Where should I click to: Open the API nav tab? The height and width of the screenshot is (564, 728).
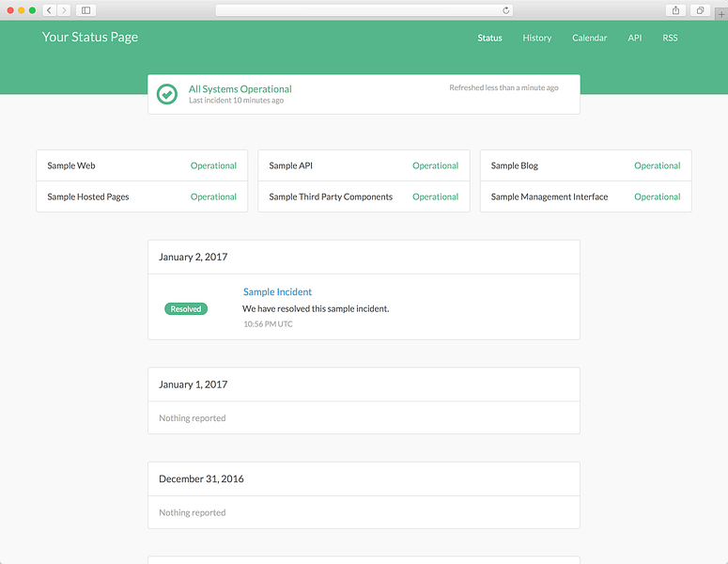tap(635, 39)
